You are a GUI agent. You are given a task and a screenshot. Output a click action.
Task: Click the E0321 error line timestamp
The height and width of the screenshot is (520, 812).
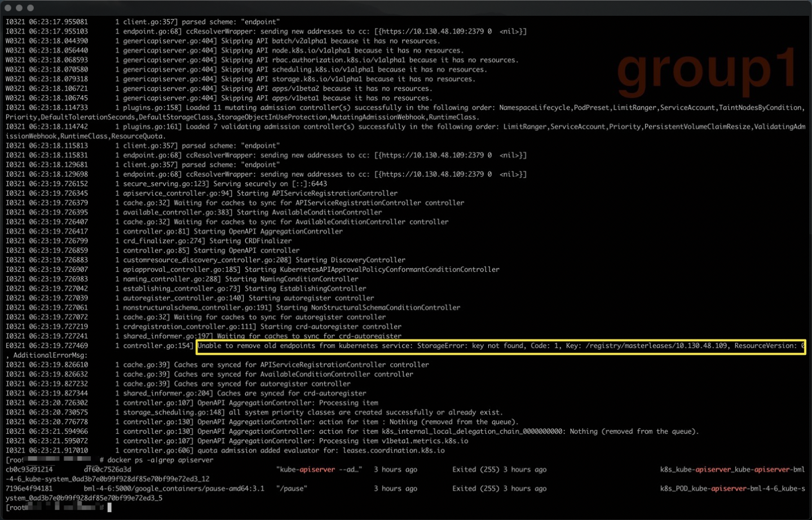47,346
